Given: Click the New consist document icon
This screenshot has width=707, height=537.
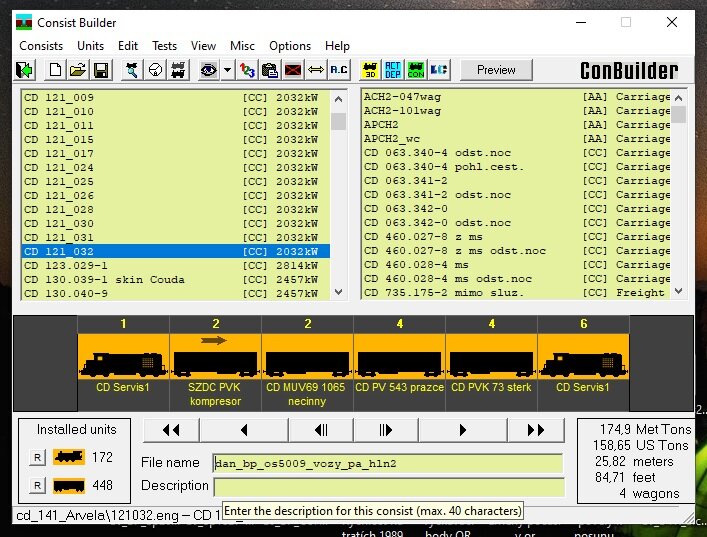Looking at the screenshot, I should coord(55,70).
